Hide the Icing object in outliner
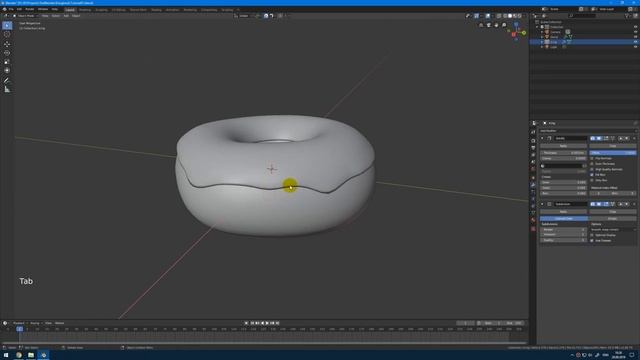640x360 pixels. pos(635,42)
